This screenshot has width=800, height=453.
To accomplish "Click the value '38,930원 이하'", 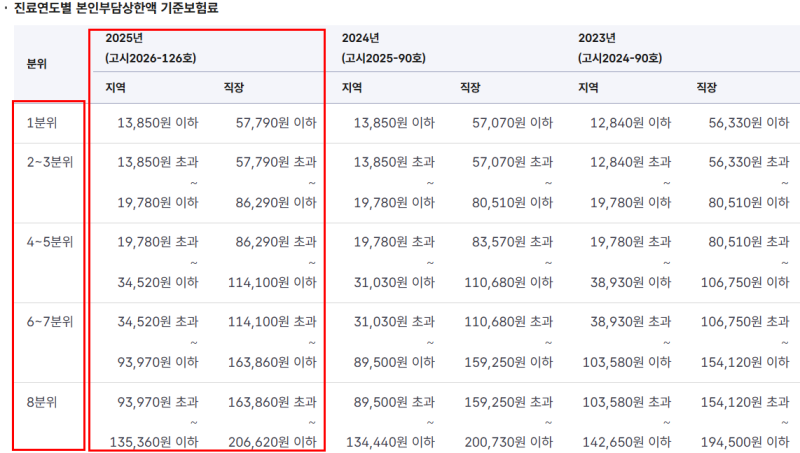I will pos(631,283).
